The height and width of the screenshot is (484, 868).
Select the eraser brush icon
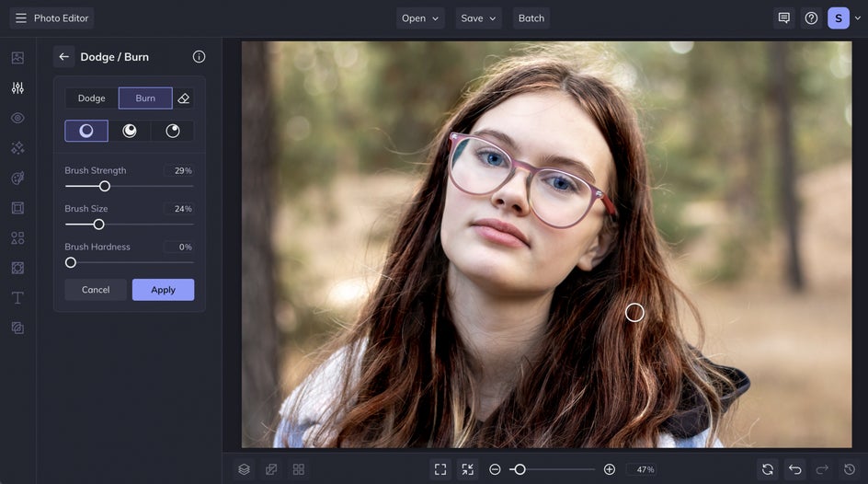pyautogui.click(x=184, y=98)
